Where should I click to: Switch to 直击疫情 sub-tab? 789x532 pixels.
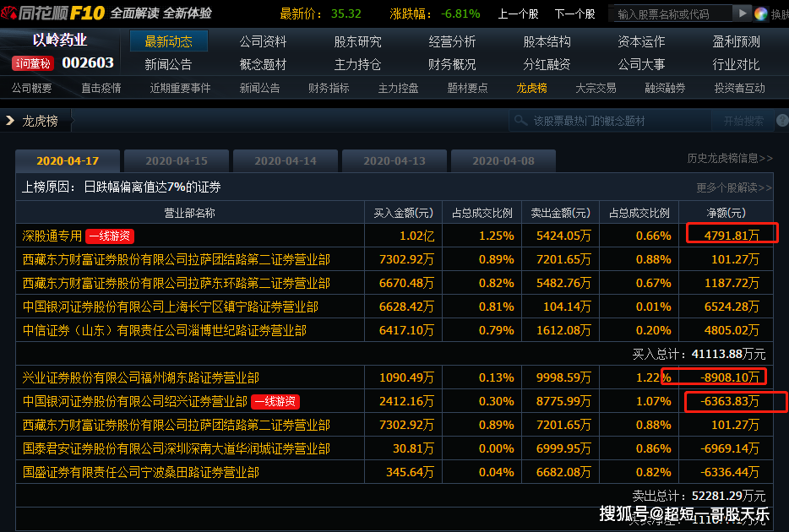[101, 89]
